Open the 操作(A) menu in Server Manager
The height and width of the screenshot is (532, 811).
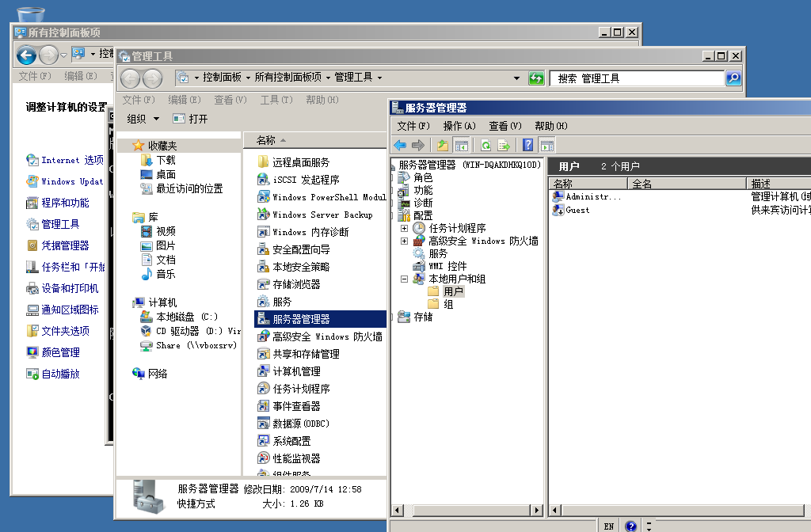pyautogui.click(x=459, y=126)
